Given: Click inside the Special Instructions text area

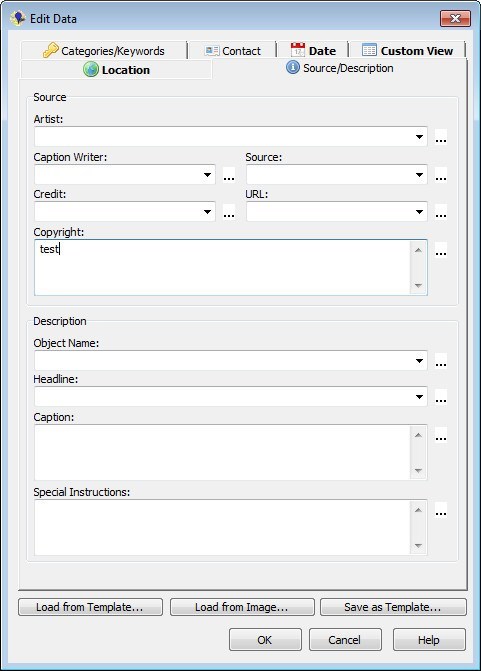Looking at the screenshot, I should tap(222, 527).
